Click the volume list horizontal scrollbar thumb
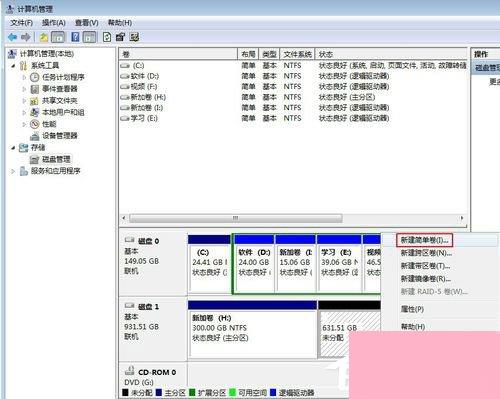This screenshot has width=500, height=399. (236, 218)
